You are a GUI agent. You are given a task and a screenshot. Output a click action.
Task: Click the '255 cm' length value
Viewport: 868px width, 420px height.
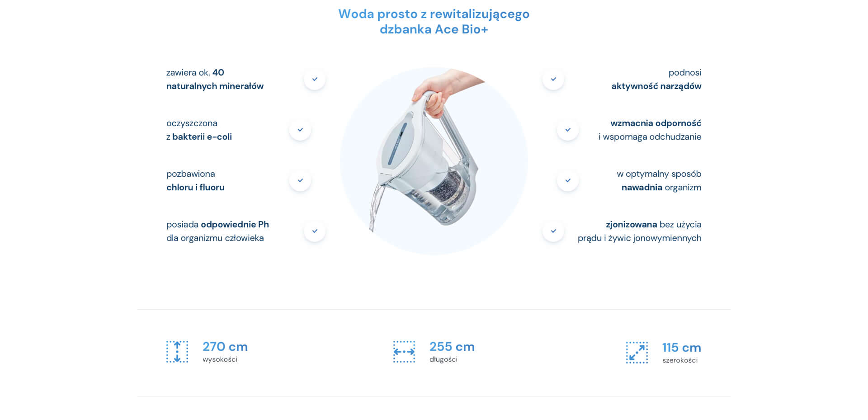point(452,347)
